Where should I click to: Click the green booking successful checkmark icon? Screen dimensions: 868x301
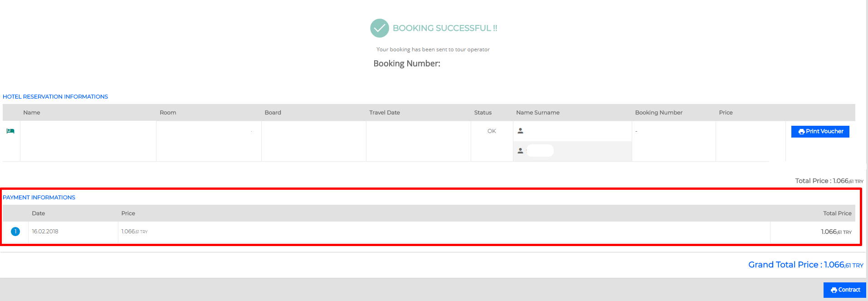(379, 28)
